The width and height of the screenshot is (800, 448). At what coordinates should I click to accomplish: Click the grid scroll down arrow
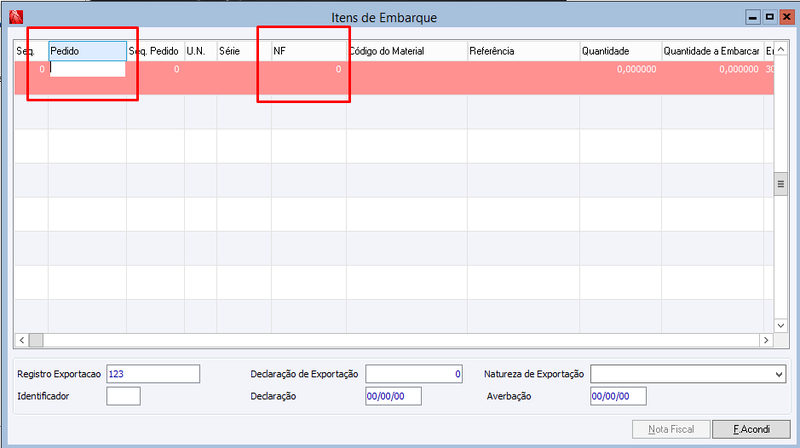(x=781, y=325)
